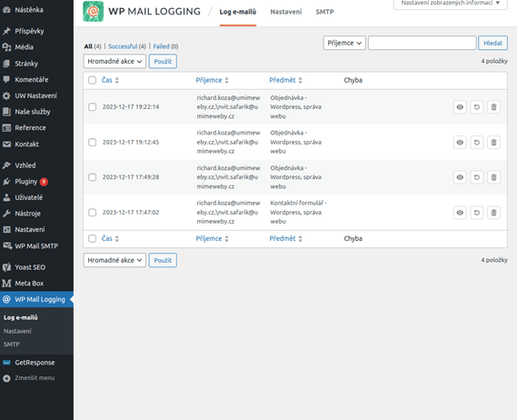Click the Hledat search button
This screenshot has height=420, width=517.
tap(492, 43)
